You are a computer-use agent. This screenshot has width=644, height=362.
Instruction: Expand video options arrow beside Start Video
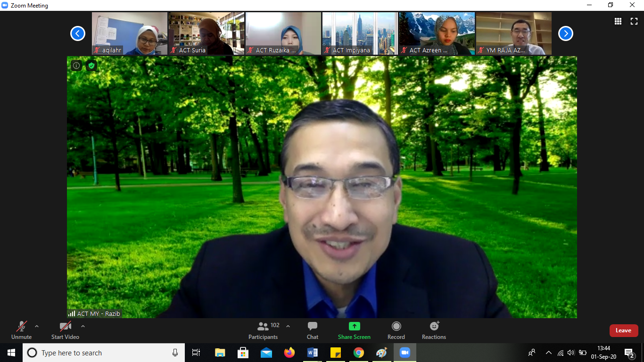click(x=83, y=326)
